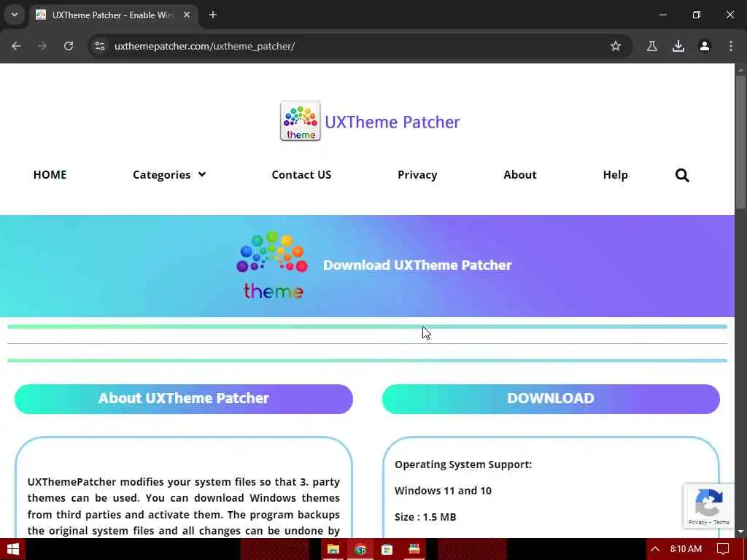Click the reCAPTCHA Terms link
Viewport: 747px width, 560px height.
tap(721, 522)
